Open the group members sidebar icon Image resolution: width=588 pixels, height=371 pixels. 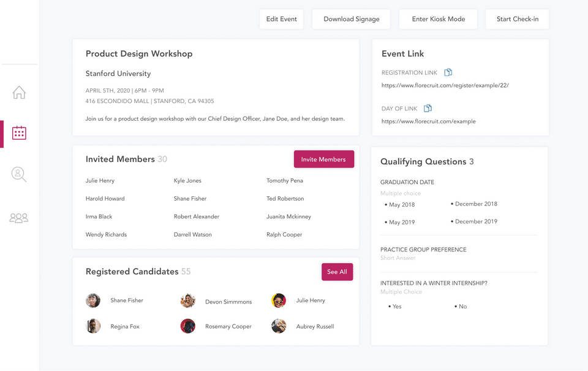19,218
